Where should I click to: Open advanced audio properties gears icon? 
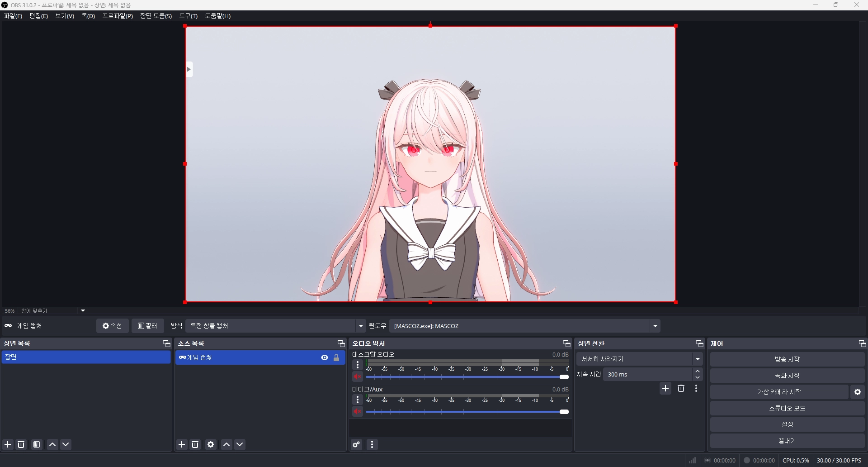click(x=357, y=444)
